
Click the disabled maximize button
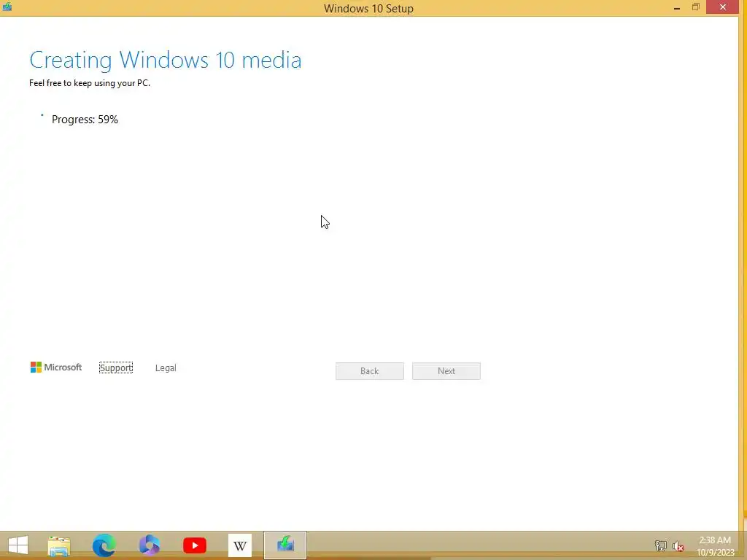pyautogui.click(x=696, y=7)
